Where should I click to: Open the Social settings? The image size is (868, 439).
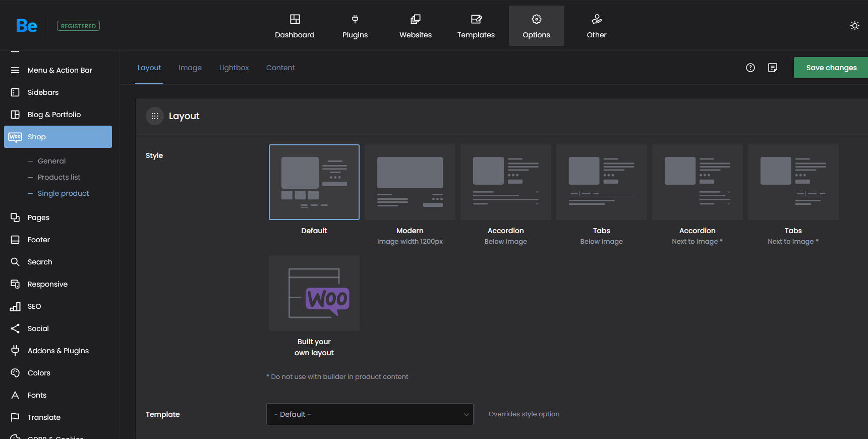pyautogui.click(x=58, y=328)
